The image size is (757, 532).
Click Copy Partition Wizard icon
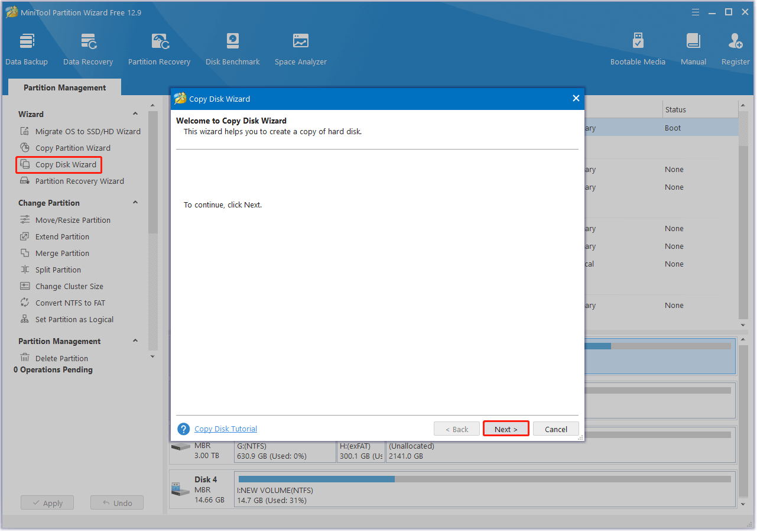coord(25,148)
